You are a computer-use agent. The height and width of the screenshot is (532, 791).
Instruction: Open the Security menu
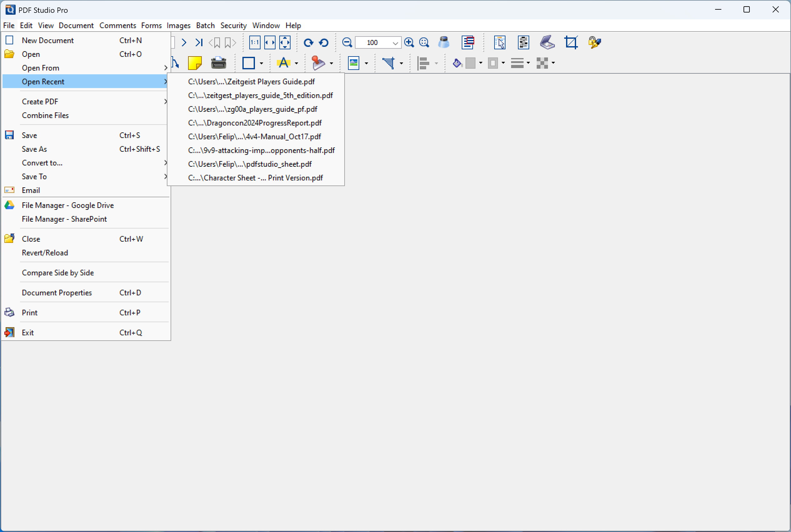pos(234,26)
